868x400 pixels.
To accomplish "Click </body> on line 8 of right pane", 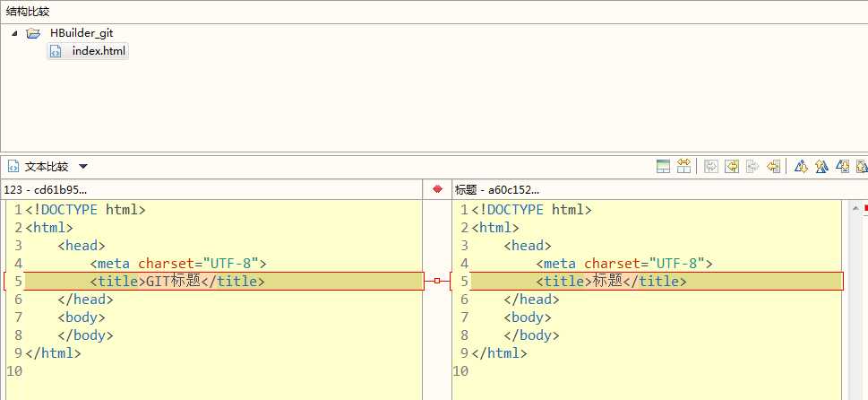I will (531, 335).
